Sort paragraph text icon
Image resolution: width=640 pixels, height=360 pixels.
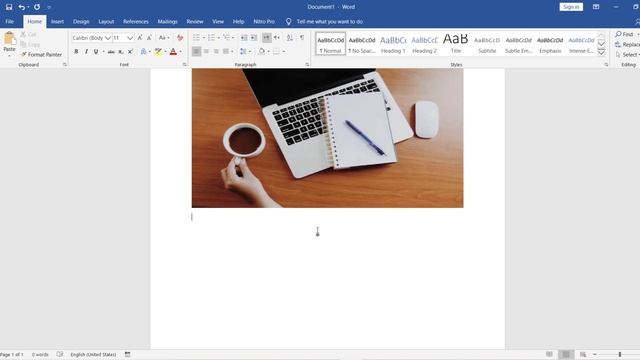[289, 38]
